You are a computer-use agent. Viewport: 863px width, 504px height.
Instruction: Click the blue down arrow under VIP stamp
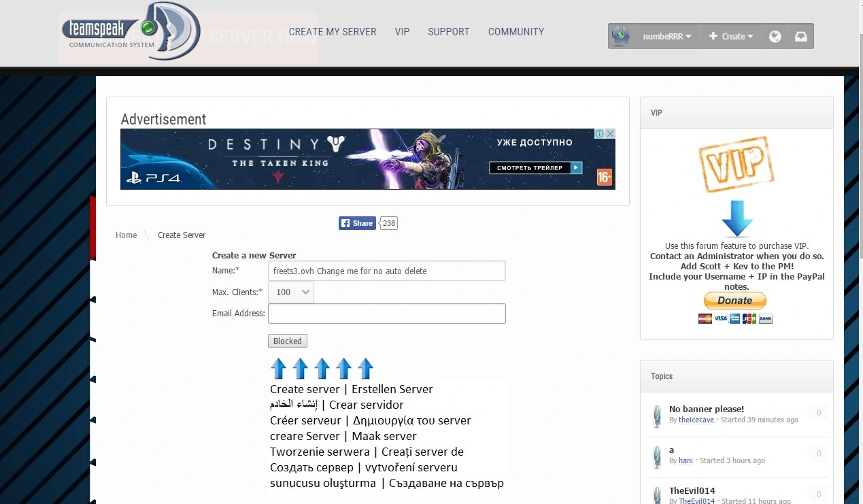point(737,218)
